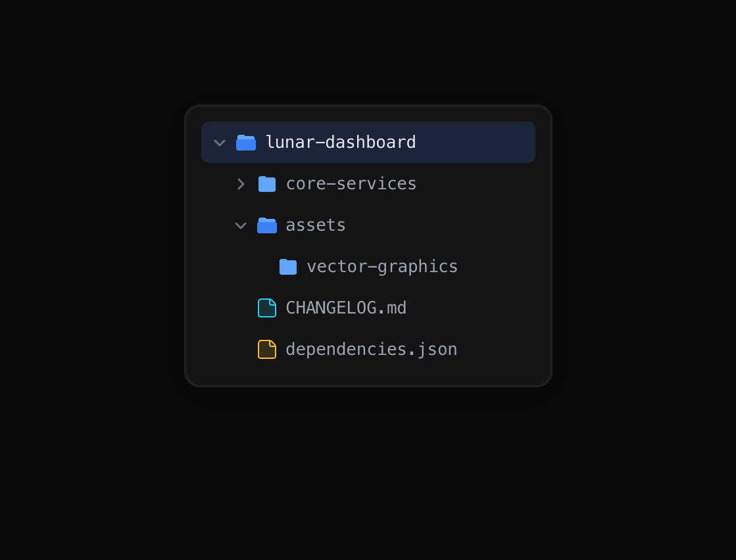
Task: Click the assets folder name label
Action: coord(316,225)
